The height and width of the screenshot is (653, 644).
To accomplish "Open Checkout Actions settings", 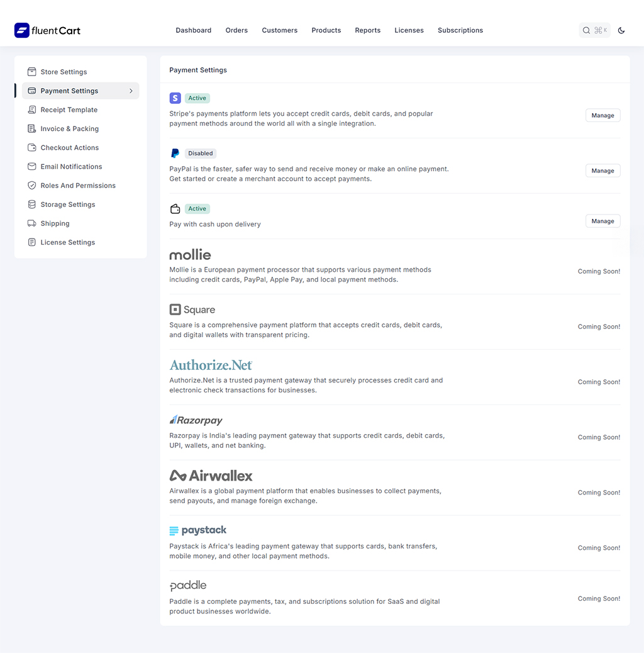I will coord(80,147).
